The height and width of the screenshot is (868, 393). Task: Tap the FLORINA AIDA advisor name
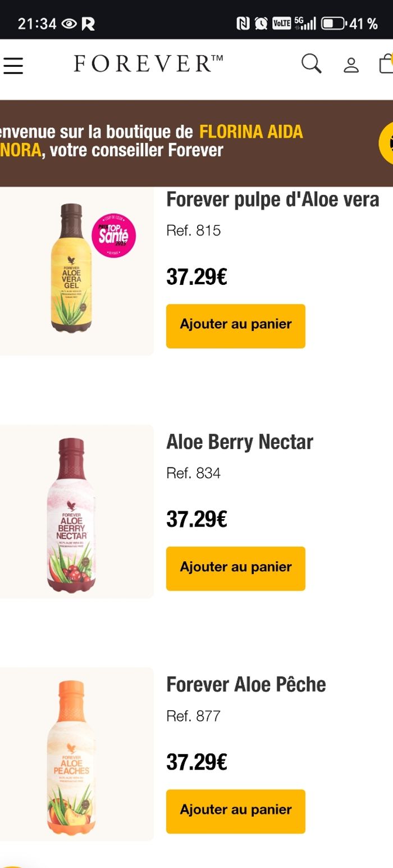[x=251, y=132]
